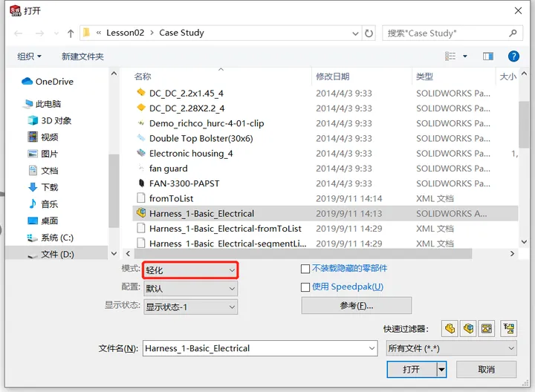The height and width of the screenshot is (392, 535).
Task: Open the 视频 folder
Action: point(43,137)
